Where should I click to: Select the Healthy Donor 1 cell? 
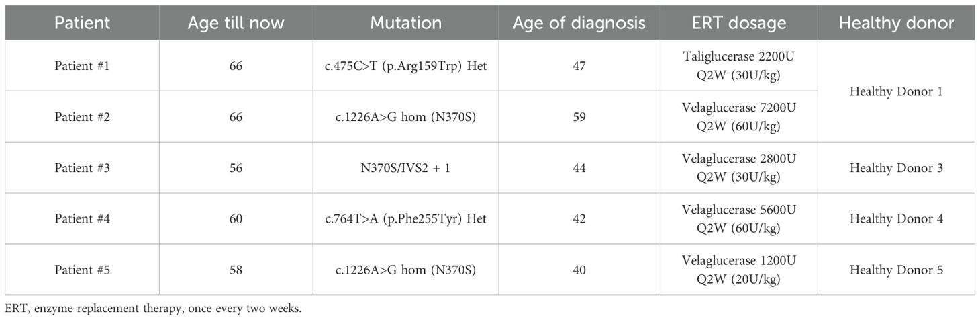click(x=895, y=91)
